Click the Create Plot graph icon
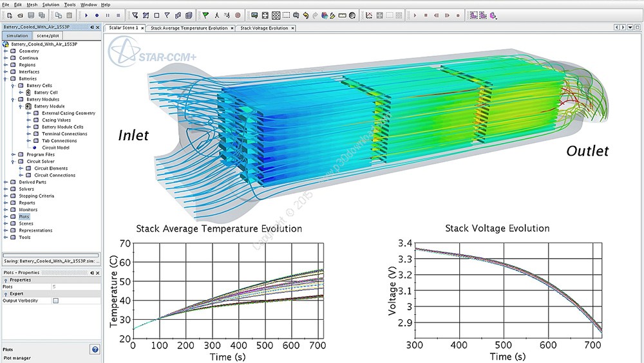The height and width of the screenshot is (363, 644). click(x=369, y=15)
